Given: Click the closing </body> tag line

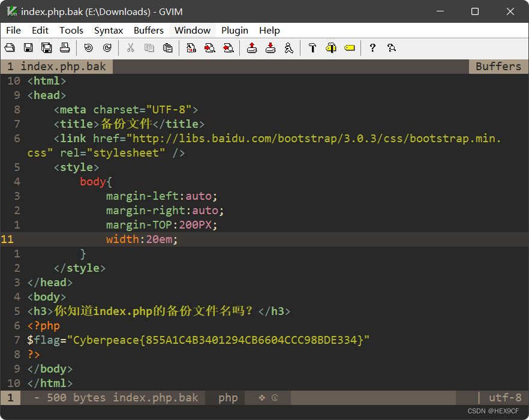Looking at the screenshot, I should tap(50, 368).
